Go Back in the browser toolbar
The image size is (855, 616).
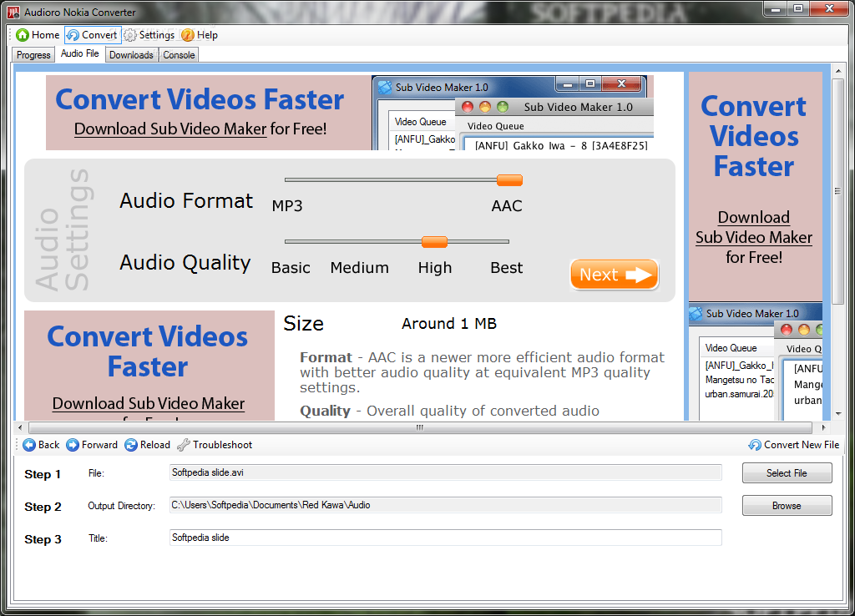coord(41,445)
